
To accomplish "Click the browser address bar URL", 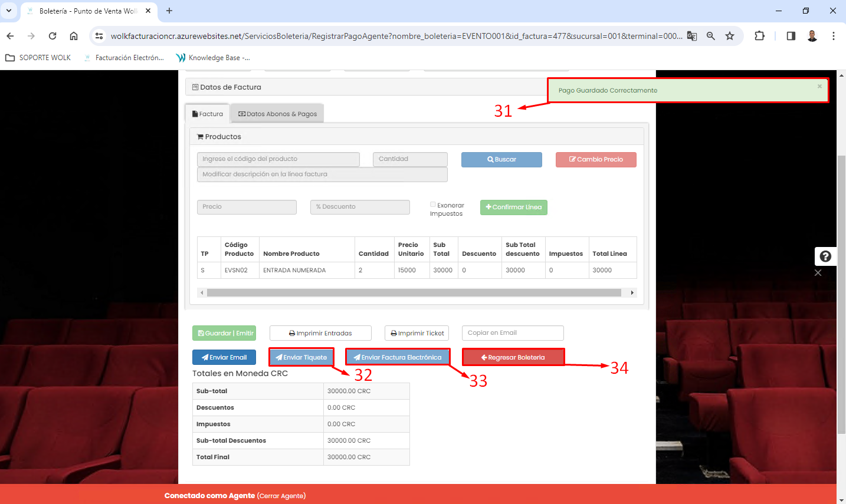I will [x=396, y=36].
